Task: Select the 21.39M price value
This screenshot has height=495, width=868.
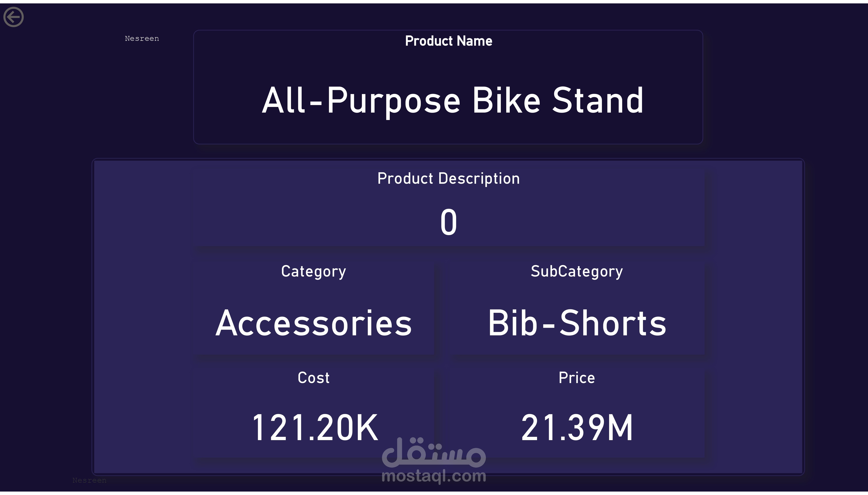Action: [577, 427]
